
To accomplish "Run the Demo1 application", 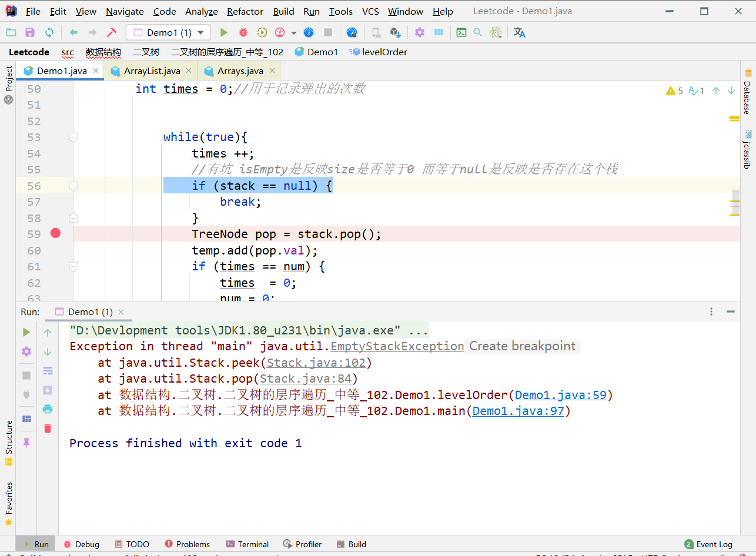I will (x=224, y=32).
